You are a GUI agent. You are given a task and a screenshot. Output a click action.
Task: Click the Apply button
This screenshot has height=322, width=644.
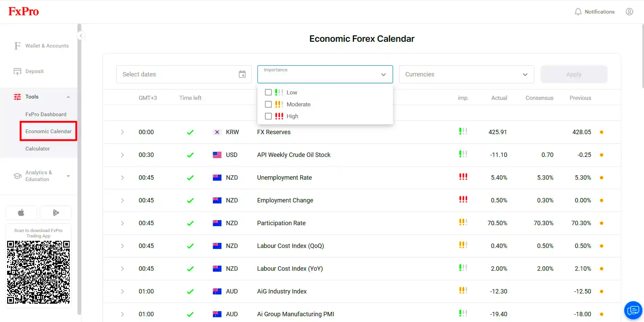point(573,74)
